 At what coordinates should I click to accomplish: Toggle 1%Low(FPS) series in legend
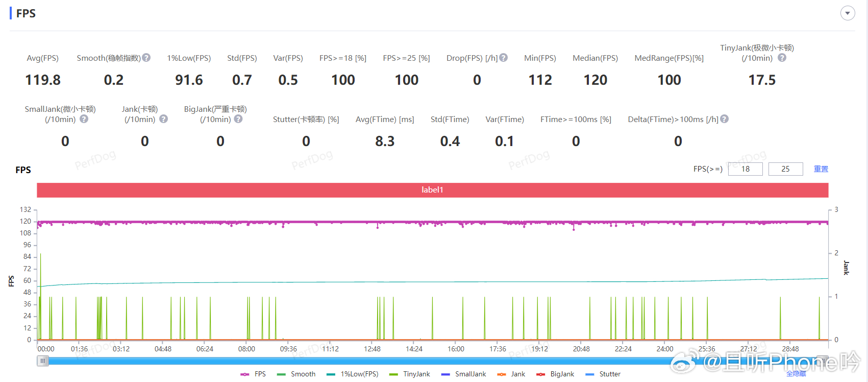point(353,374)
